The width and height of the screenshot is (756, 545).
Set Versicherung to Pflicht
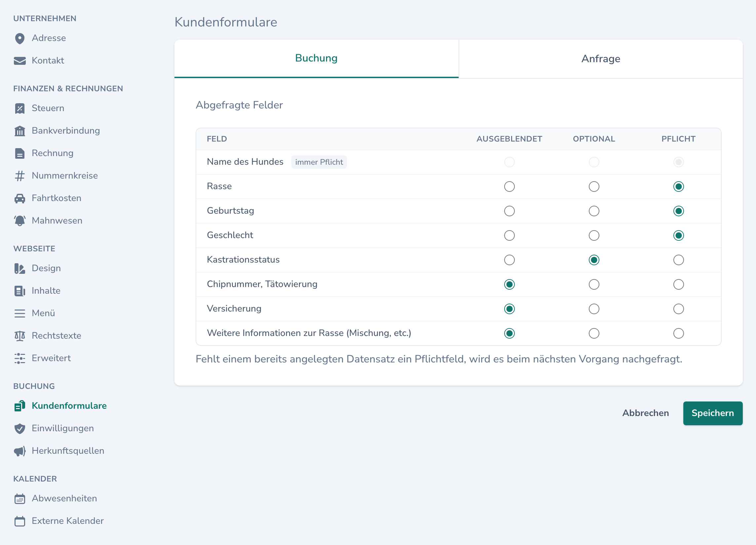click(679, 309)
